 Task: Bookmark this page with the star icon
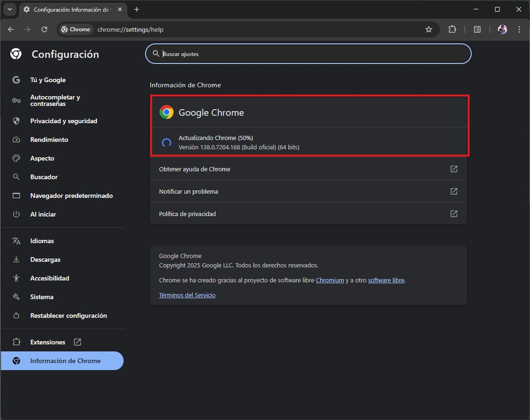click(x=428, y=30)
